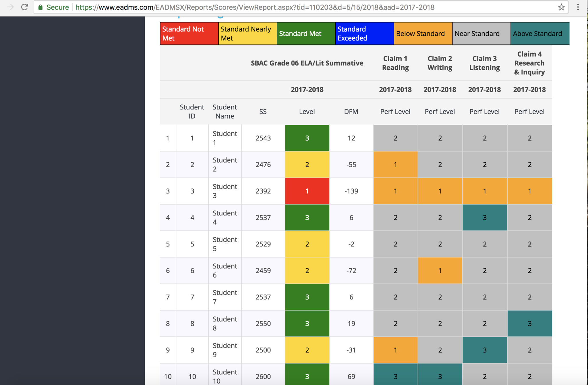Click the browser reload icon

coord(25,7)
